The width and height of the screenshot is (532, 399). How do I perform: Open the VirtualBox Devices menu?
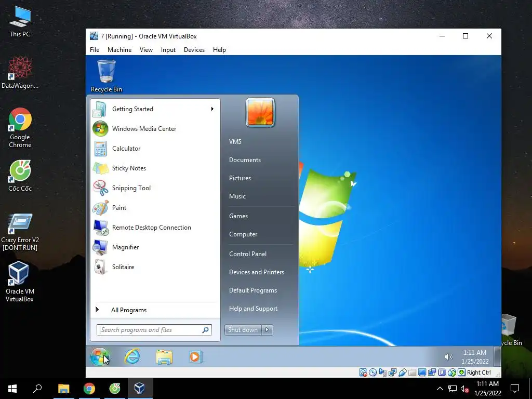[194, 50]
